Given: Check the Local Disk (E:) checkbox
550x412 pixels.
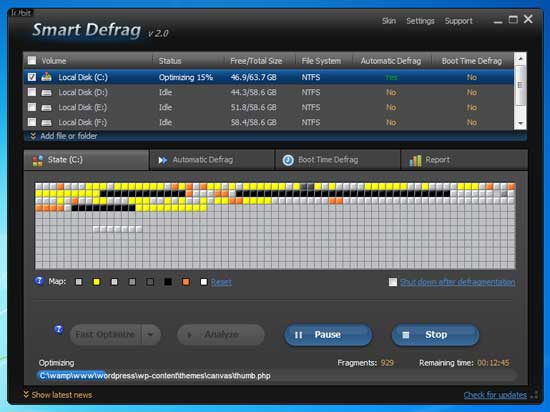Looking at the screenshot, I should click(x=32, y=107).
